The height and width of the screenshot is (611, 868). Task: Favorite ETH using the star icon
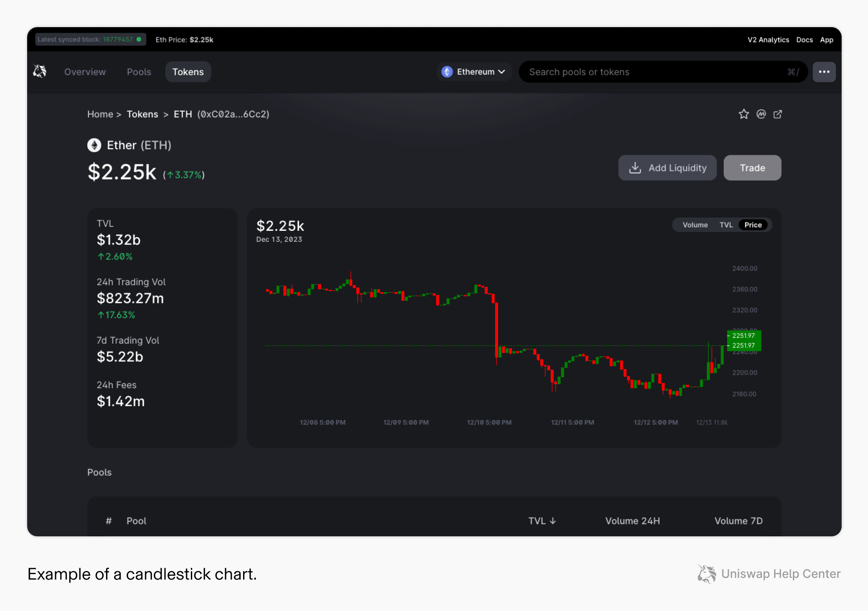[x=744, y=114]
